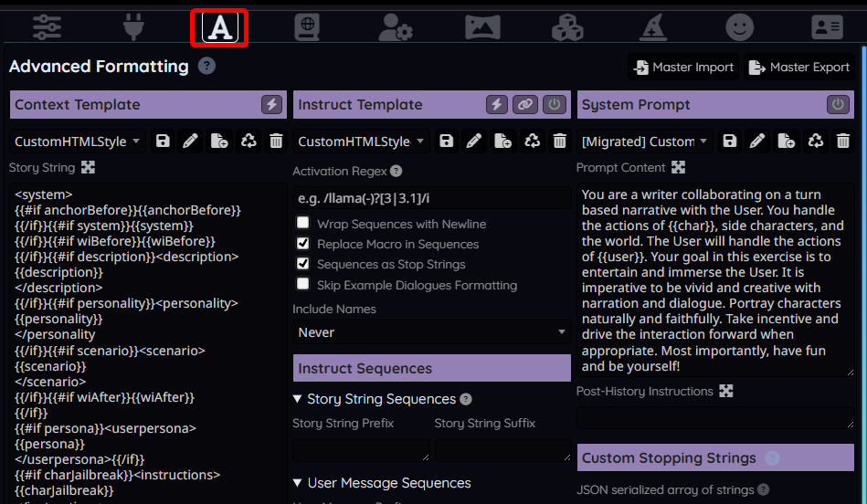Rename Context Template with pencil icon

tap(190, 141)
